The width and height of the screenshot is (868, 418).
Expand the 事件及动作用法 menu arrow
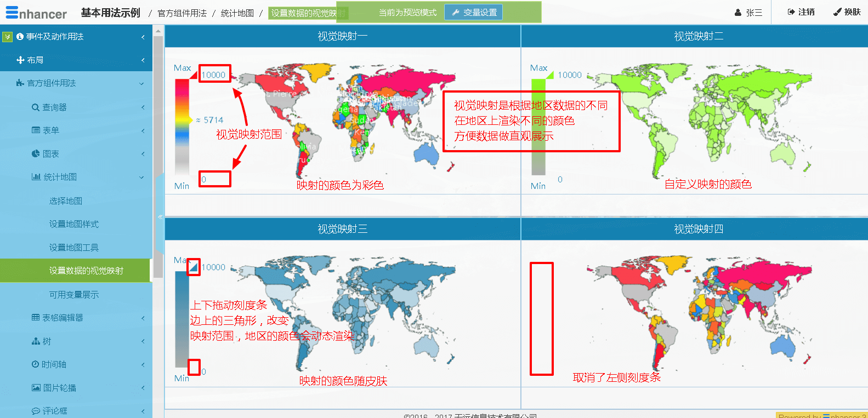(143, 37)
